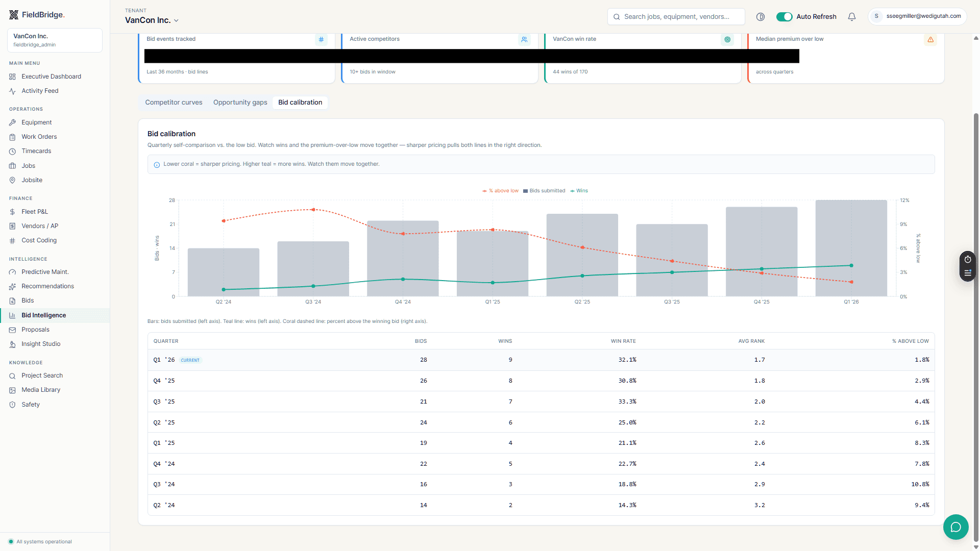Open Fleet P&L finance page
Screen dimensions: 980x551
[x=35, y=212]
